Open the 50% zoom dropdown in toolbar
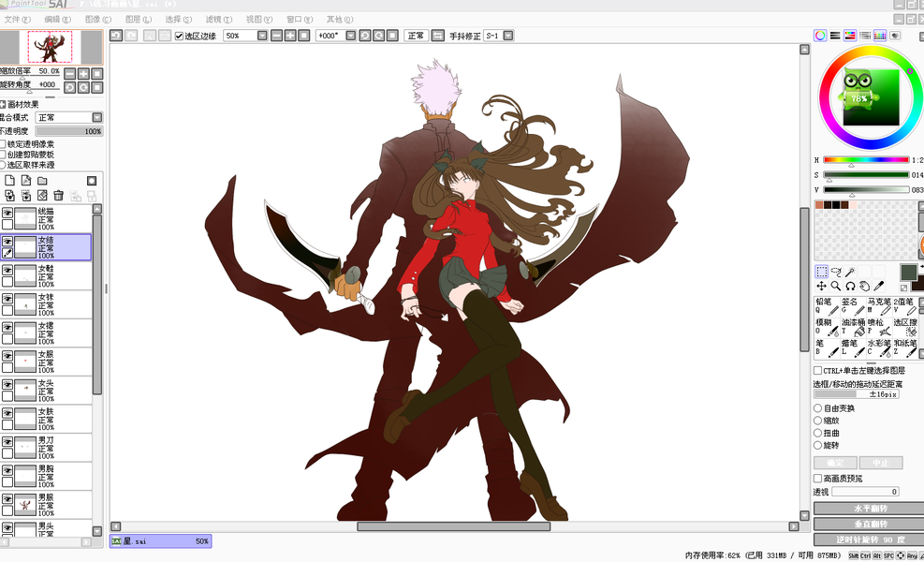 [262, 36]
